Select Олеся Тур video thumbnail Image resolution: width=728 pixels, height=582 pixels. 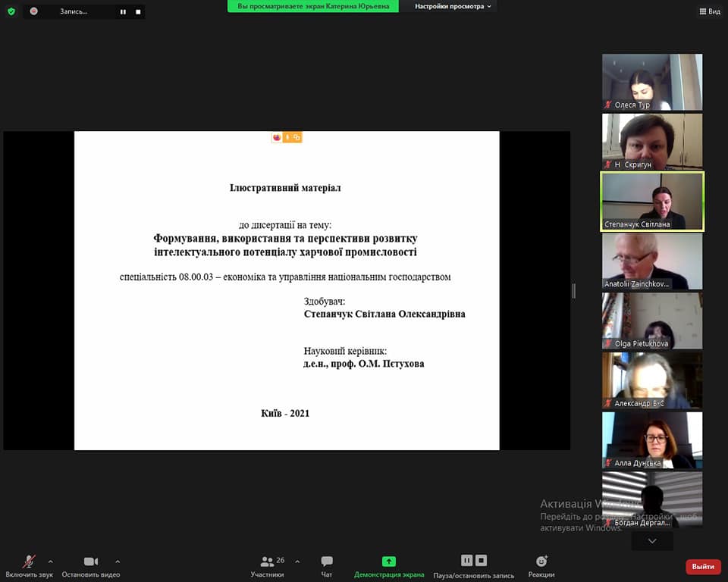pyautogui.click(x=652, y=82)
